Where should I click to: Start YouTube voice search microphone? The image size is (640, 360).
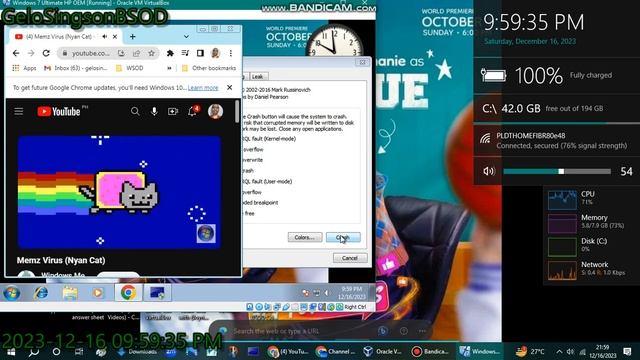154,111
